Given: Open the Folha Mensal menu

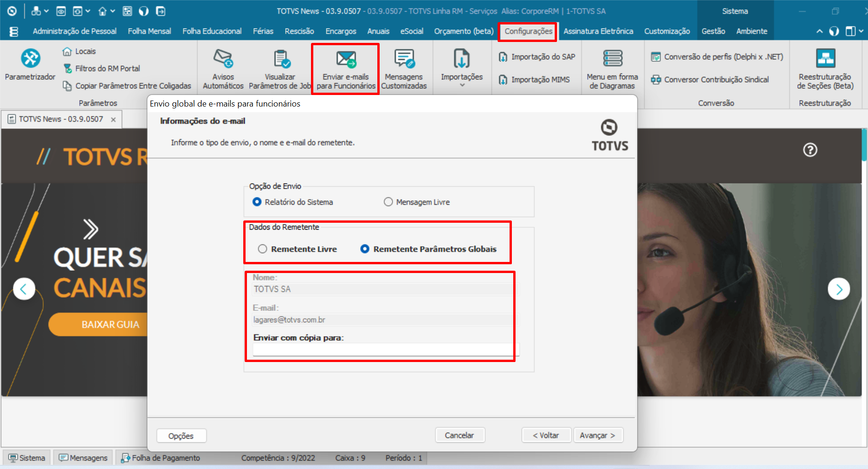Looking at the screenshot, I should pos(149,31).
